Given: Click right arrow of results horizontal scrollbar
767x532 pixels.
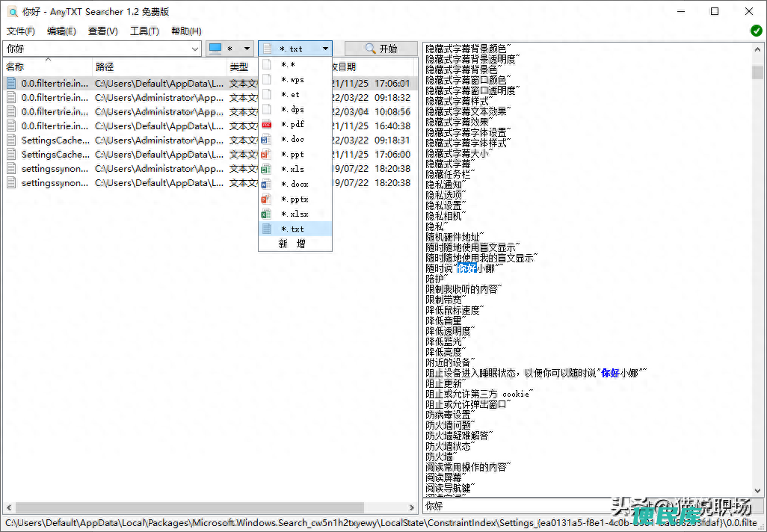Looking at the screenshot, I should click(x=412, y=507).
